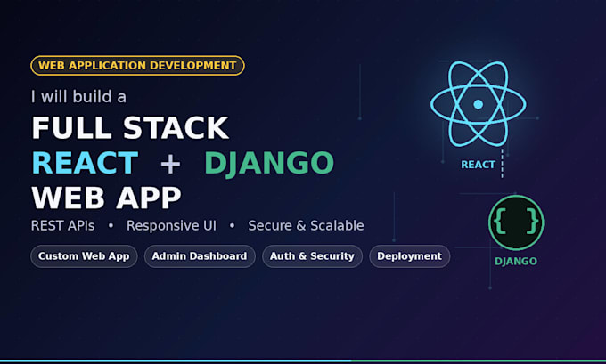Click the REST APIs text
Screen dimensions: 606x364
[62, 225]
